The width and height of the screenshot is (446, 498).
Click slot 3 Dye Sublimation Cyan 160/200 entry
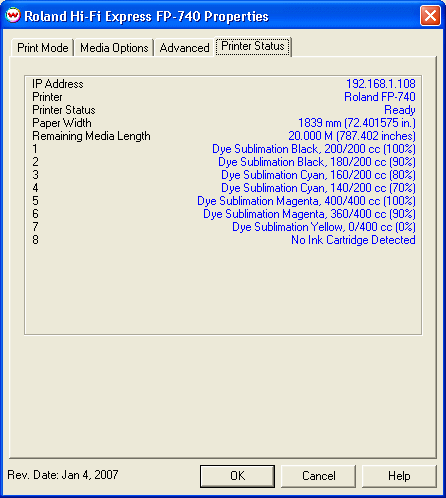[318, 175]
